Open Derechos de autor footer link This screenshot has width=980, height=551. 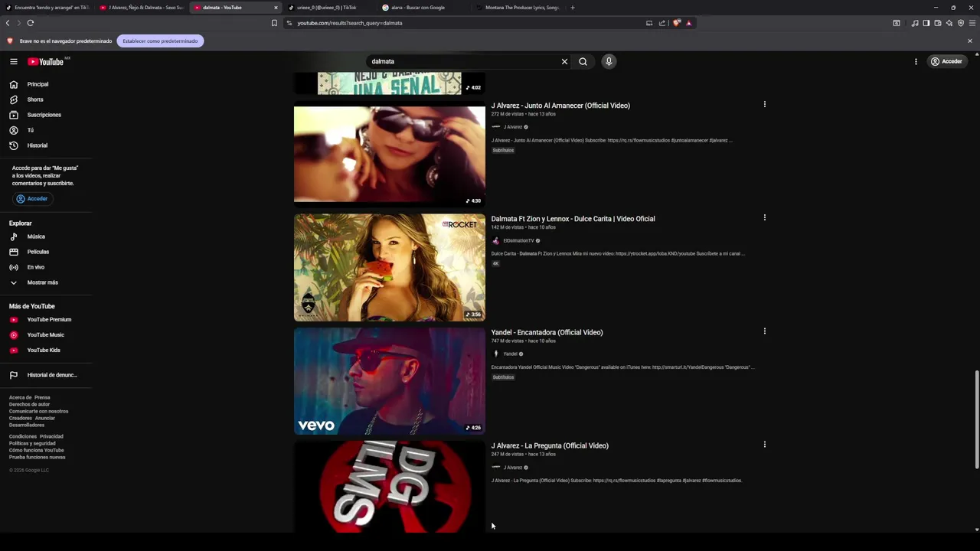point(29,405)
